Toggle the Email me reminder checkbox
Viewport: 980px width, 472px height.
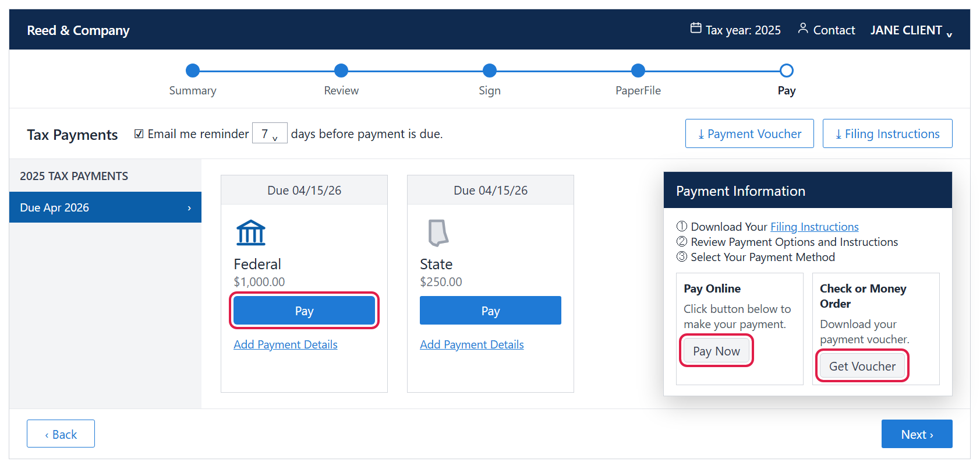tap(139, 134)
